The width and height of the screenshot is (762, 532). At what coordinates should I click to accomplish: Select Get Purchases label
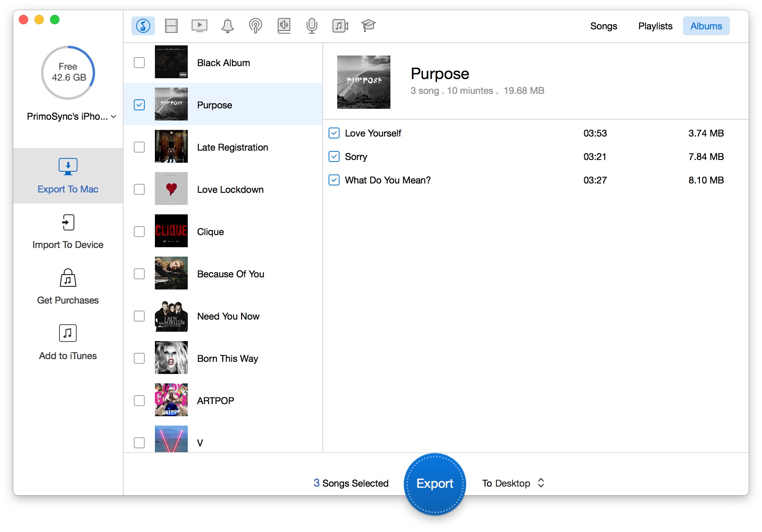pos(68,300)
